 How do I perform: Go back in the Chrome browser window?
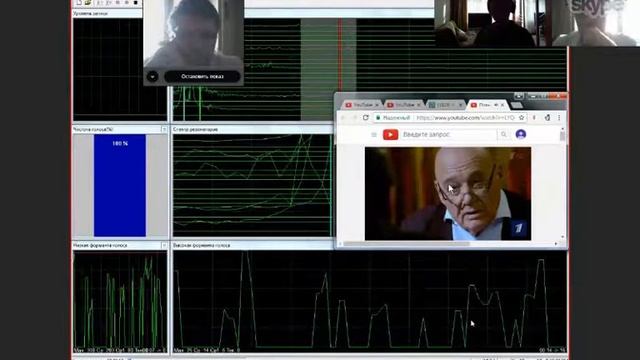point(343,118)
